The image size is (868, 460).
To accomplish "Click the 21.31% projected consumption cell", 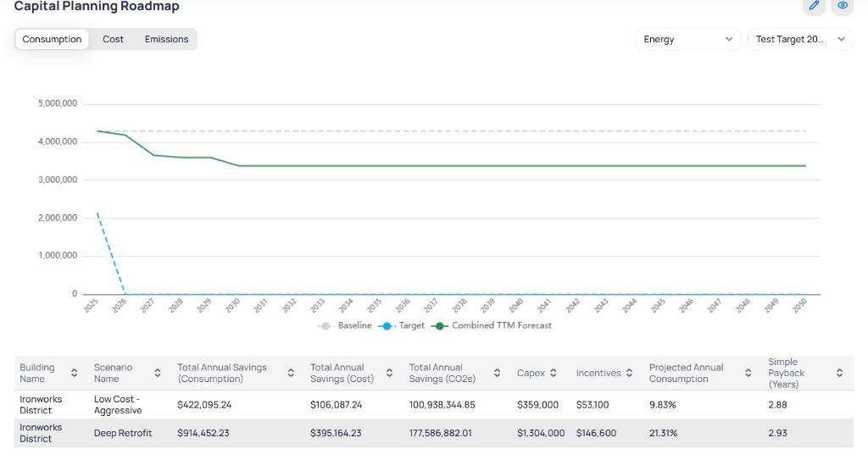I will 663,433.
